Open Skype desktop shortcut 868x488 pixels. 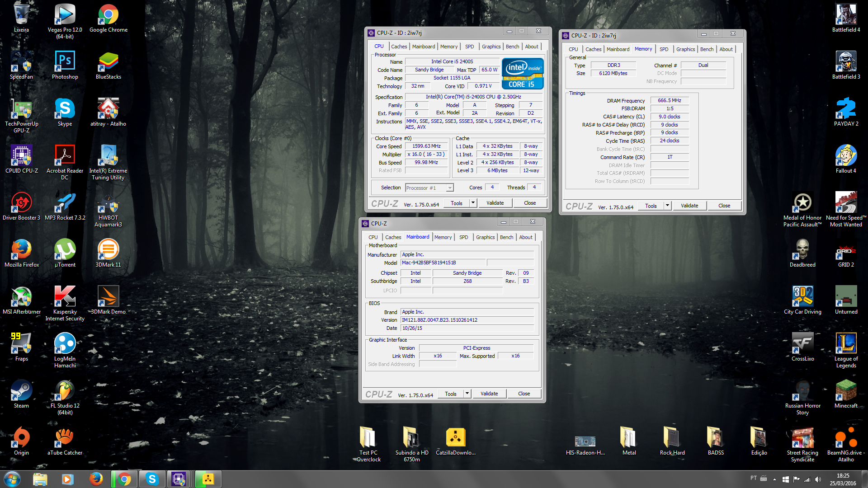(x=65, y=112)
